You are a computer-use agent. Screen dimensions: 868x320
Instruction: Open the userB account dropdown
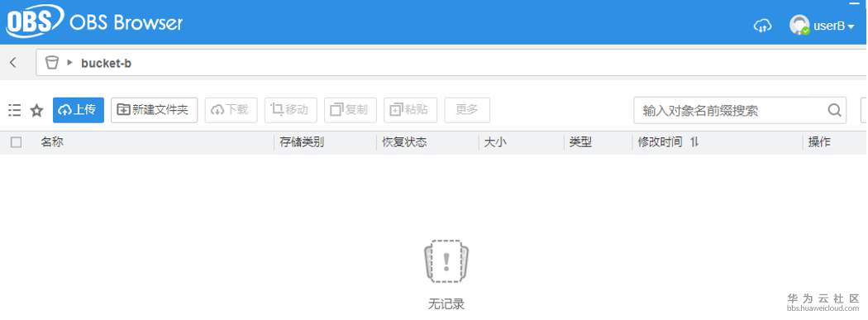pyautogui.click(x=834, y=26)
